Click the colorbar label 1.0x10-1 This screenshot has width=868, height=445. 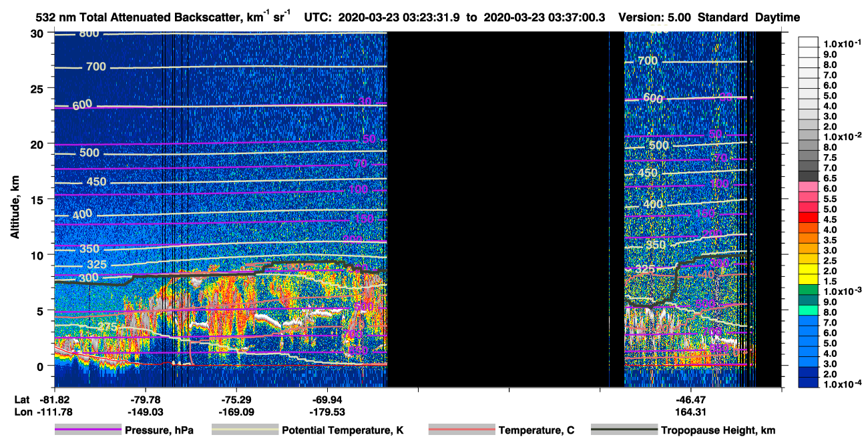(841, 43)
